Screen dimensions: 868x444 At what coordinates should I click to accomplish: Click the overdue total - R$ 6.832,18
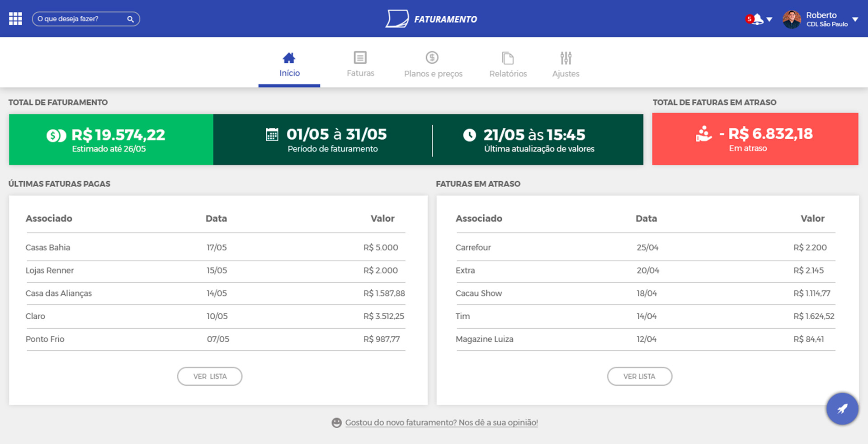pyautogui.click(x=766, y=134)
